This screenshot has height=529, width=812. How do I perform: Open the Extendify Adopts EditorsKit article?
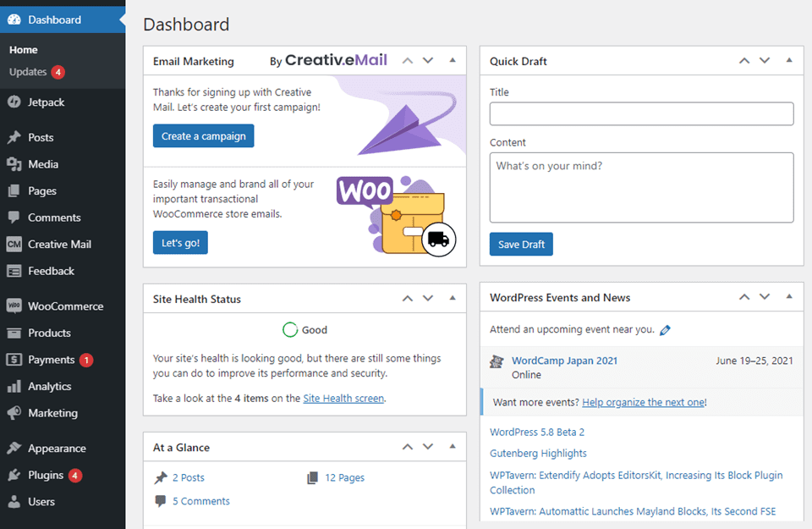[x=636, y=482]
